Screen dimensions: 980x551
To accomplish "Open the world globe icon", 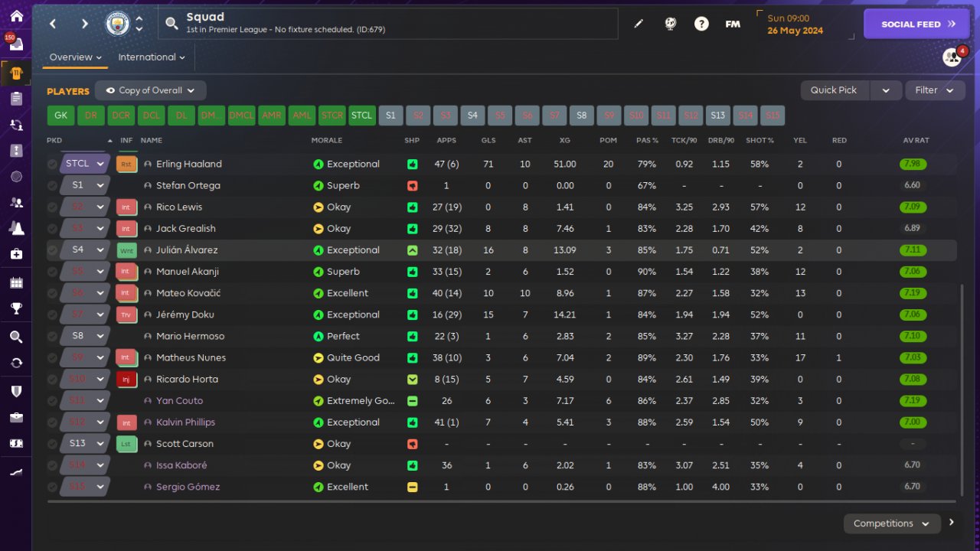I will click(x=670, y=24).
